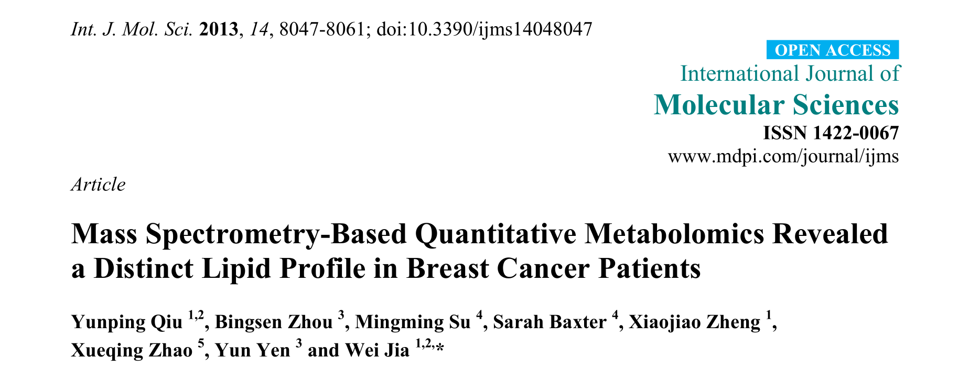Click the Int. J. Mol. Sci. citation
This screenshot has height=368, width=980.
132,29
